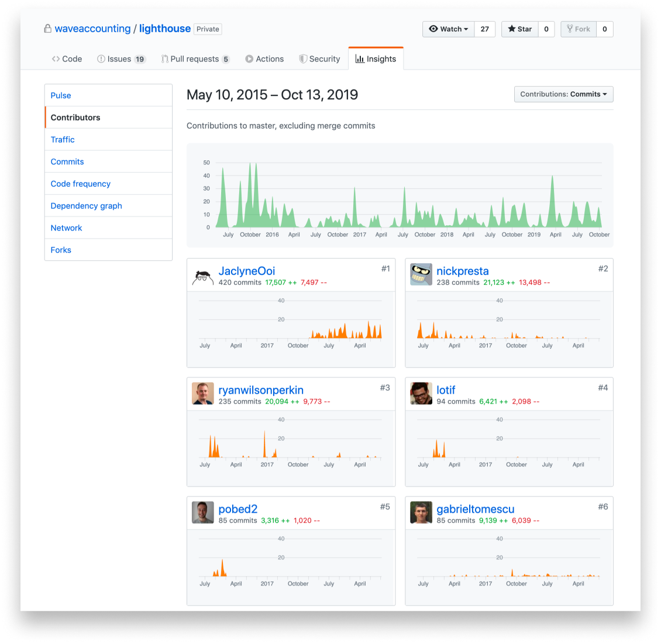
Task: View the 27 watchers count
Action: tap(485, 29)
